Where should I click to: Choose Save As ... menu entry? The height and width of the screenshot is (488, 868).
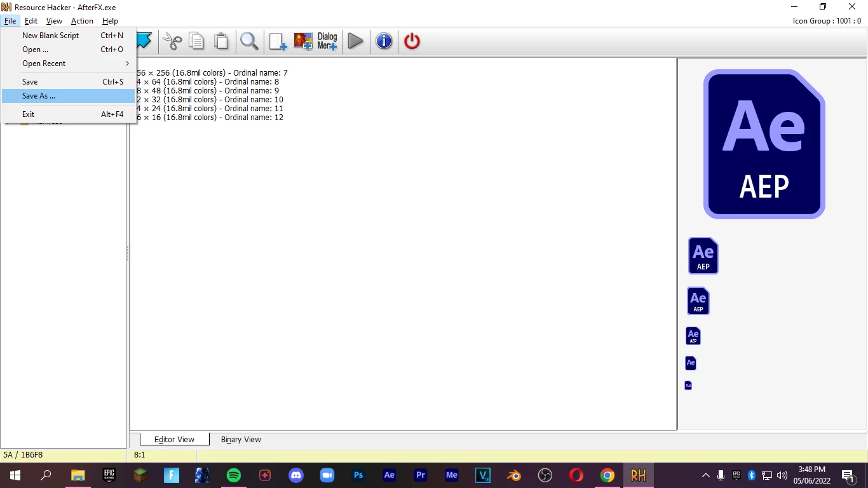[x=69, y=96]
